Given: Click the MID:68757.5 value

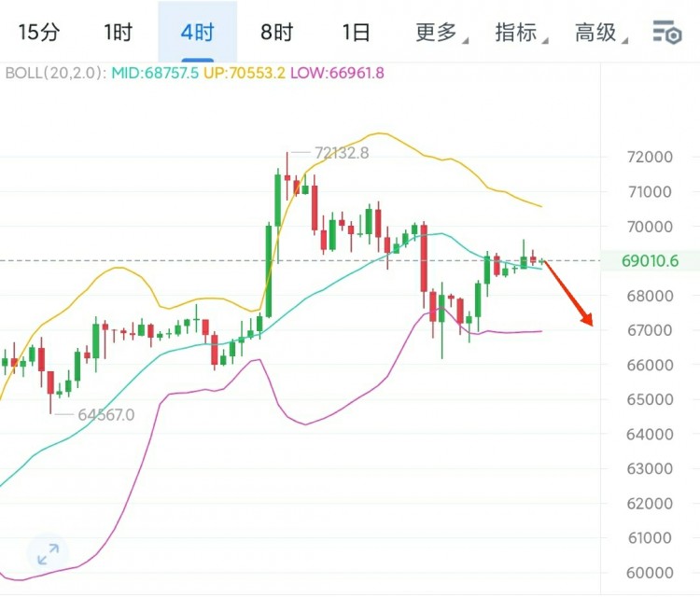Looking at the screenshot, I should pyautogui.click(x=154, y=73).
